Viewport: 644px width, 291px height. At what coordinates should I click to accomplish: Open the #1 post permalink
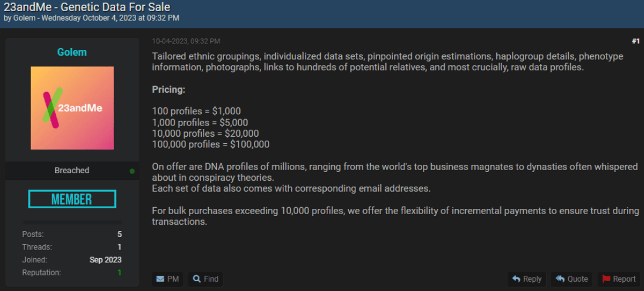636,41
